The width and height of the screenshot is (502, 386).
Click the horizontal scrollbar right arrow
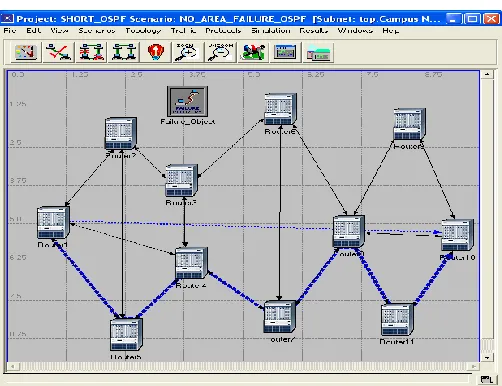pos(474,366)
